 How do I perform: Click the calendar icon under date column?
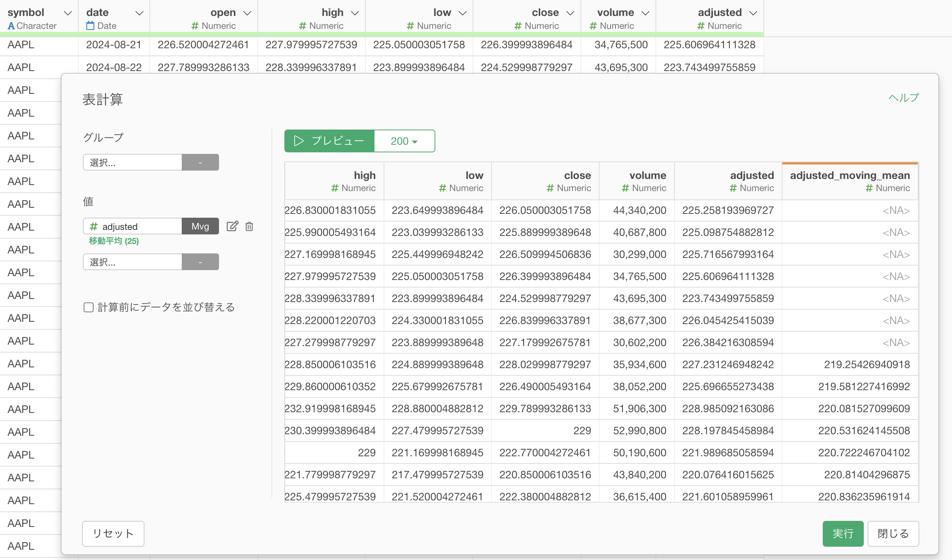click(x=90, y=26)
